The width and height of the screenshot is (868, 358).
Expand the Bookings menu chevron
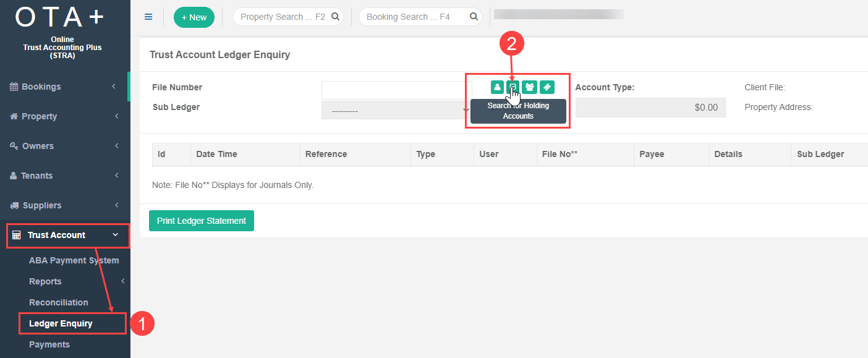114,87
